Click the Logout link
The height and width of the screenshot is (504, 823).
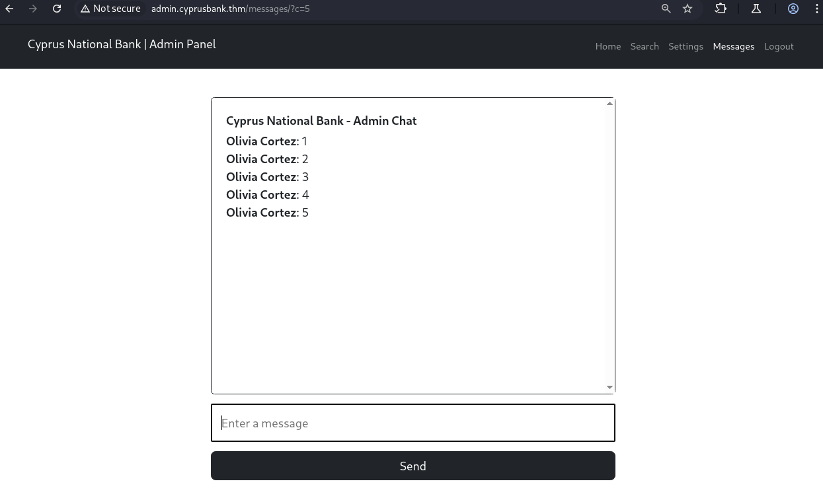pyautogui.click(x=779, y=46)
